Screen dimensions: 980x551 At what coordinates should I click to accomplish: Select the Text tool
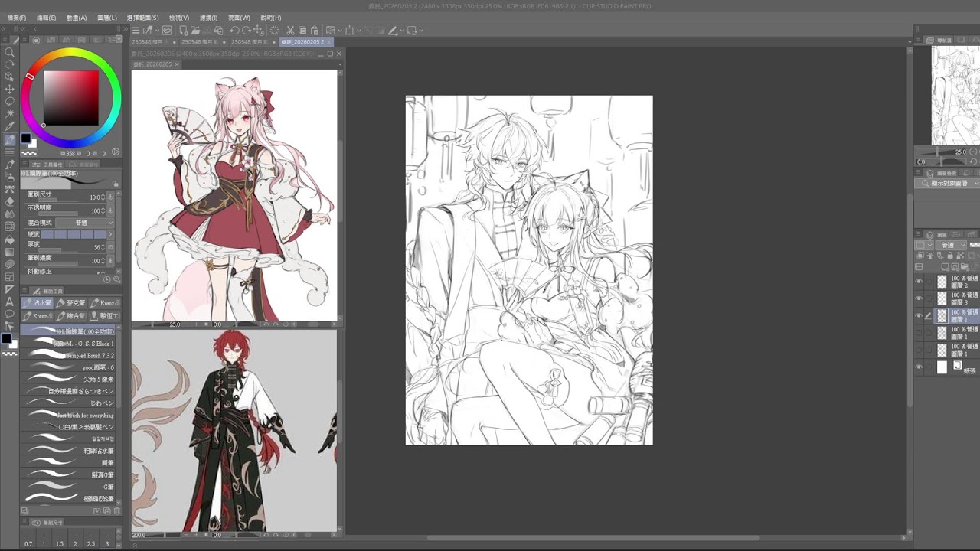click(x=9, y=302)
